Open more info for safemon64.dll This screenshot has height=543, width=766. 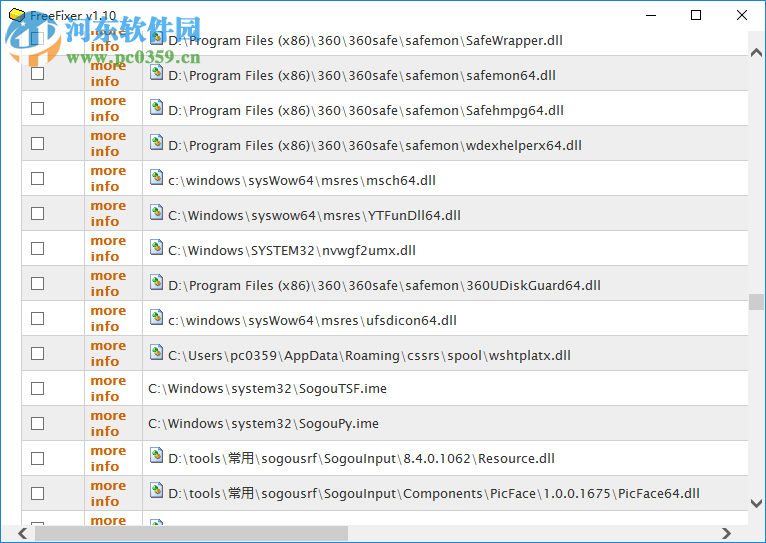[108, 74]
